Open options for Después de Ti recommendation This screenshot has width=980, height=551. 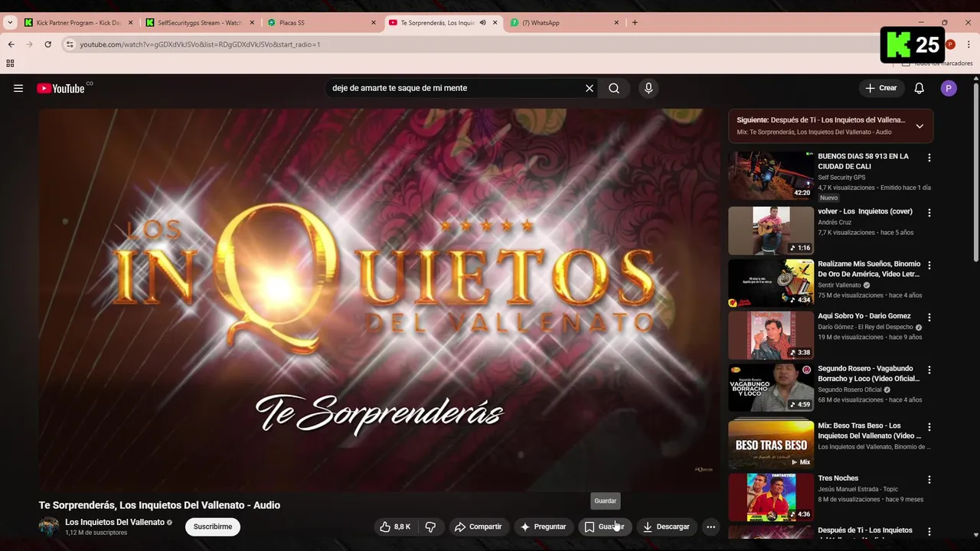[x=929, y=532]
